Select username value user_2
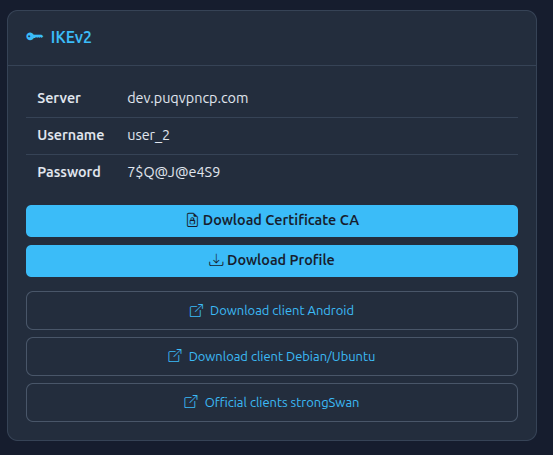This screenshot has width=553, height=455. coord(148,135)
